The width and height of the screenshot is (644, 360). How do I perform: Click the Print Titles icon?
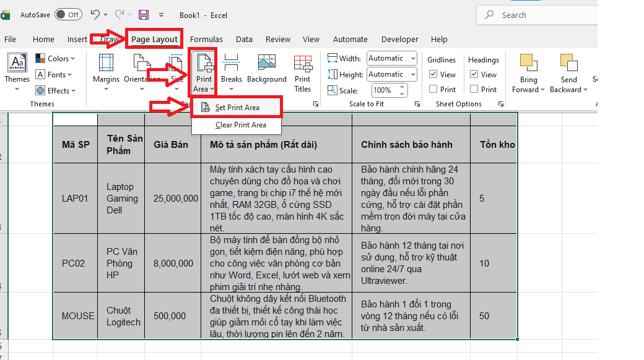pyautogui.click(x=303, y=63)
